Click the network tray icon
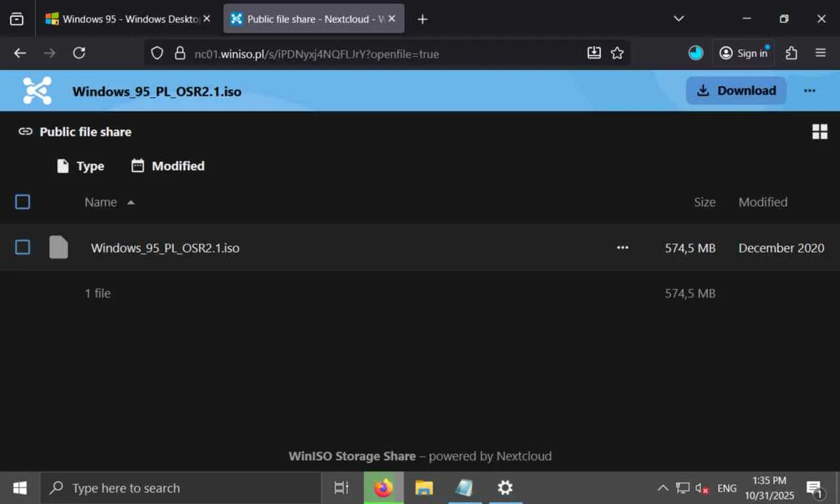This screenshot has width=840, height=504. point(682,488)
